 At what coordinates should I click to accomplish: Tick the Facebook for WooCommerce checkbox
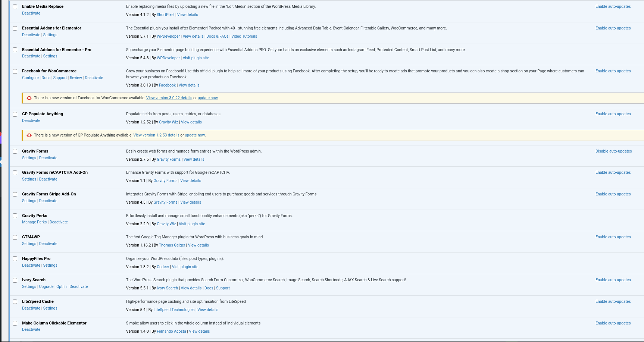(15, 71)
